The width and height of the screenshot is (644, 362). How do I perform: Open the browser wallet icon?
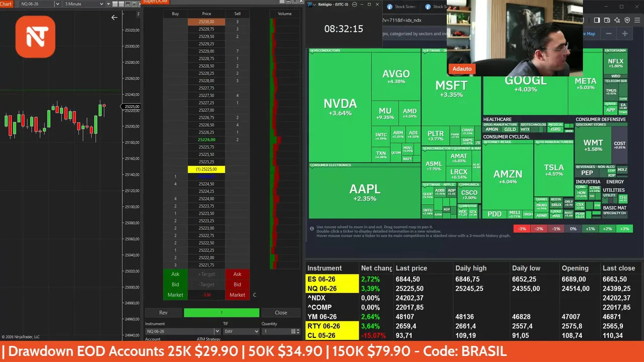coord(607,20)
